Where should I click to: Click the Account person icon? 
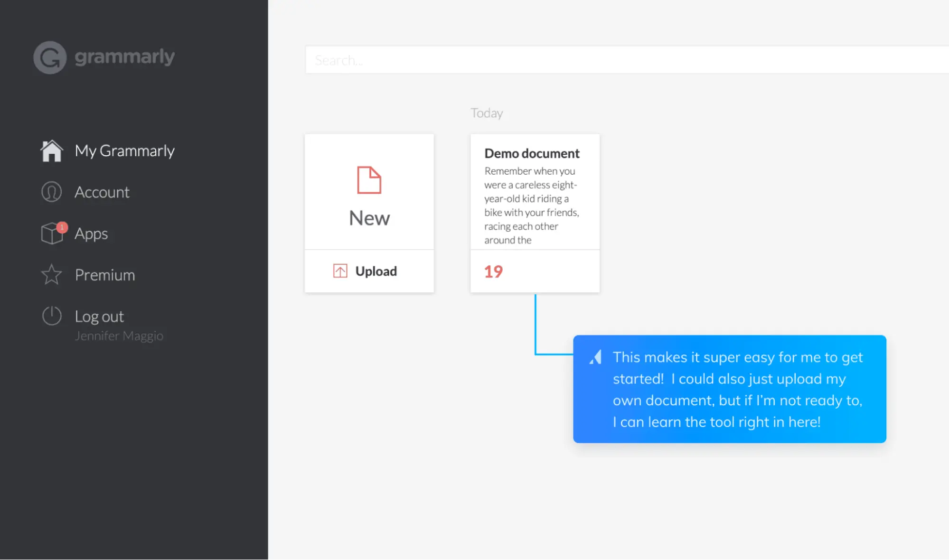51,192
